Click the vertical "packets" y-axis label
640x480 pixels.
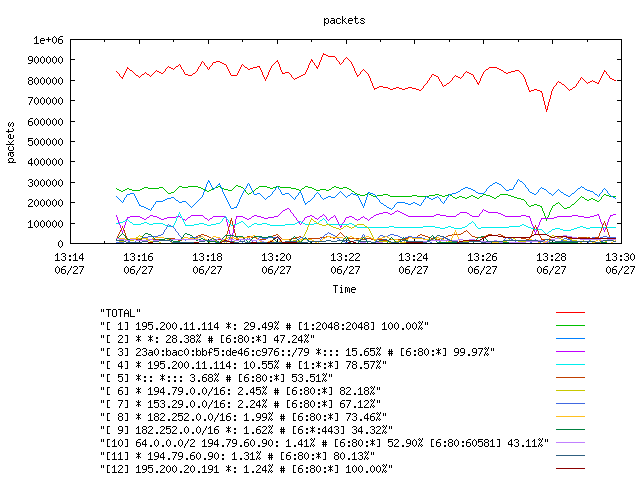11,142
